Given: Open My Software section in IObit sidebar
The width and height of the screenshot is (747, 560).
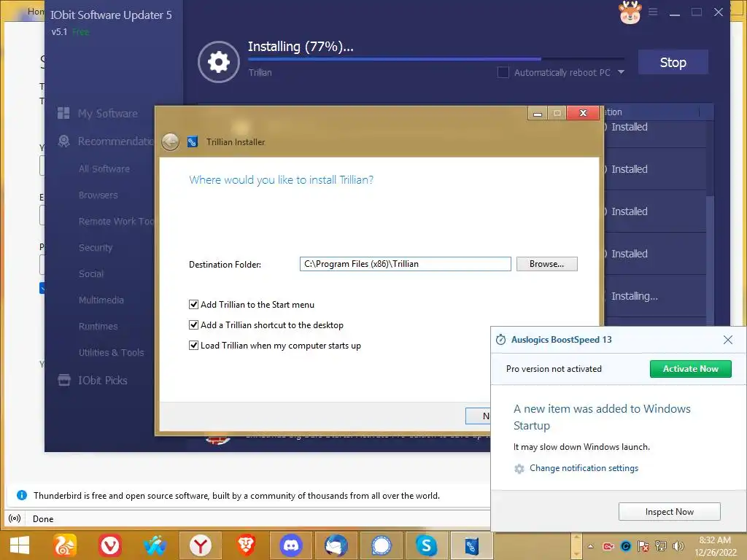Looking at the screenshot, I should pyautogui.click(x=98, y=113).
